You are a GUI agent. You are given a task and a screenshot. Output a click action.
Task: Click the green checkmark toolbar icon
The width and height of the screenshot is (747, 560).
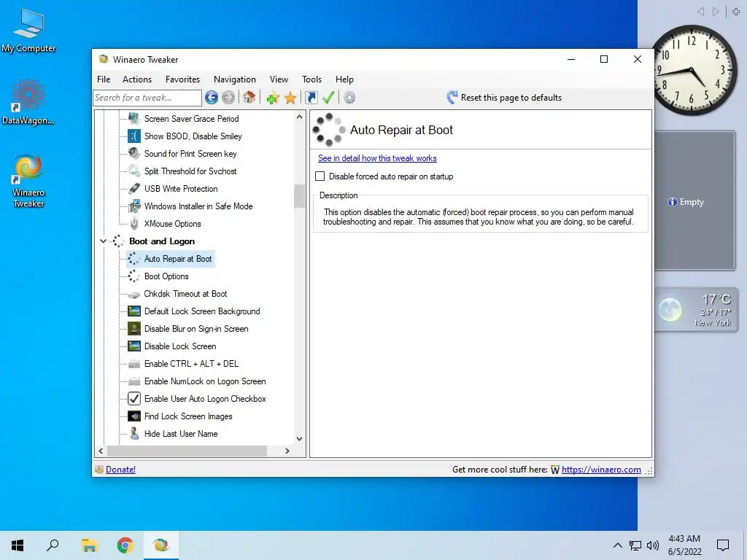coord(328,98)
